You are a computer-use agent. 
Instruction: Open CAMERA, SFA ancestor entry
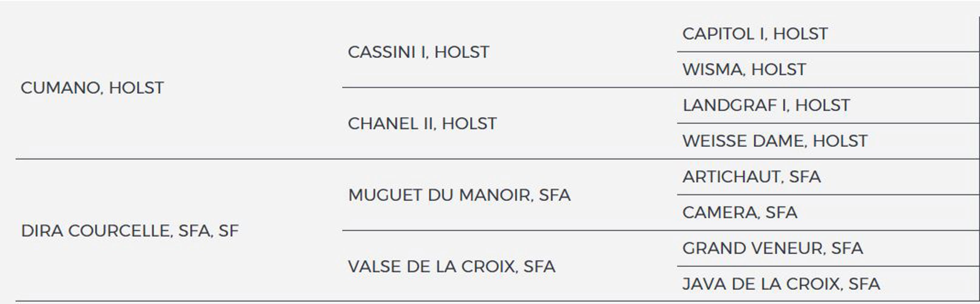tap(740, 213)
